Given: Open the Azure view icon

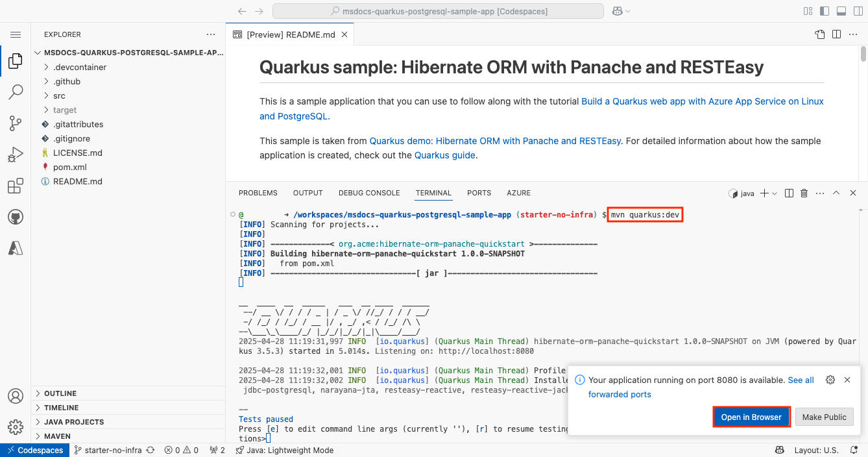Looking at the screenshot, I should pyautogui.click(x=16, y=248).
